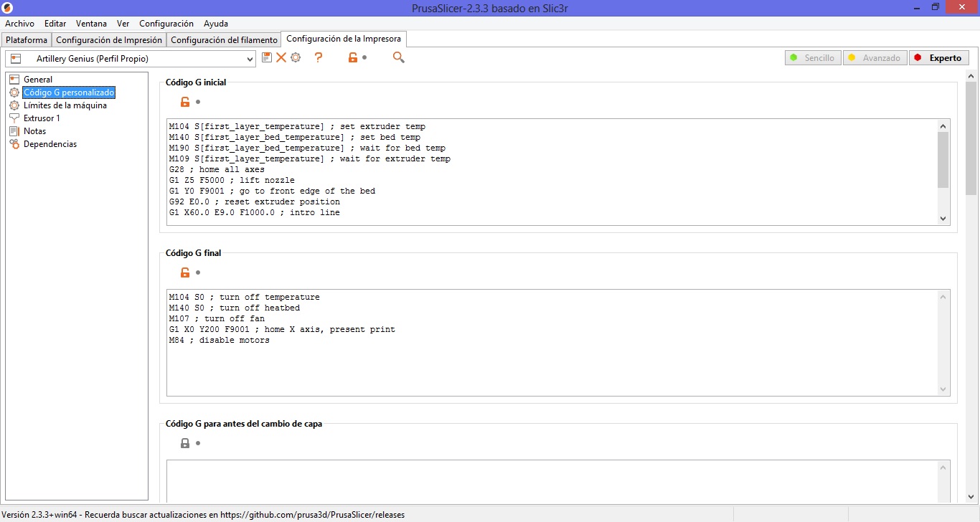Click the 'G28 ; home all axes' line
980x522 pixels.
tap(217, 169)
